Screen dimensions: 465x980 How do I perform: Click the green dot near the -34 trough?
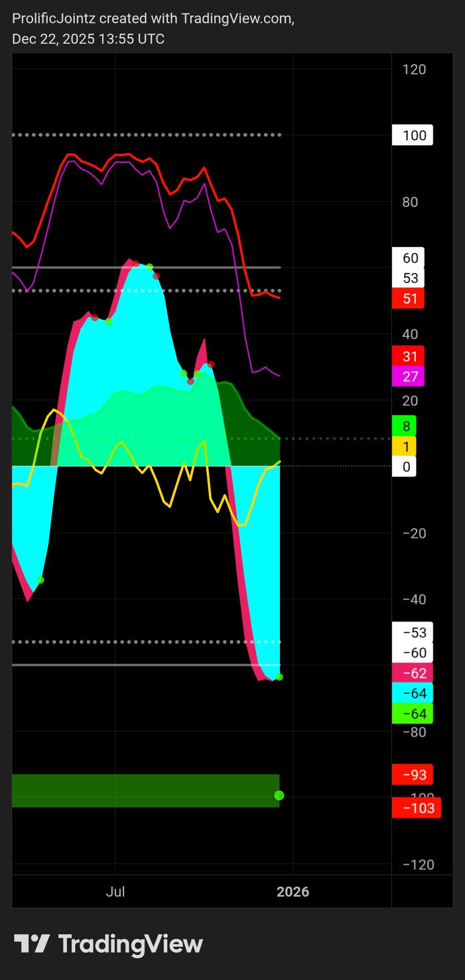pyautogui.click(x=41, y=580)
